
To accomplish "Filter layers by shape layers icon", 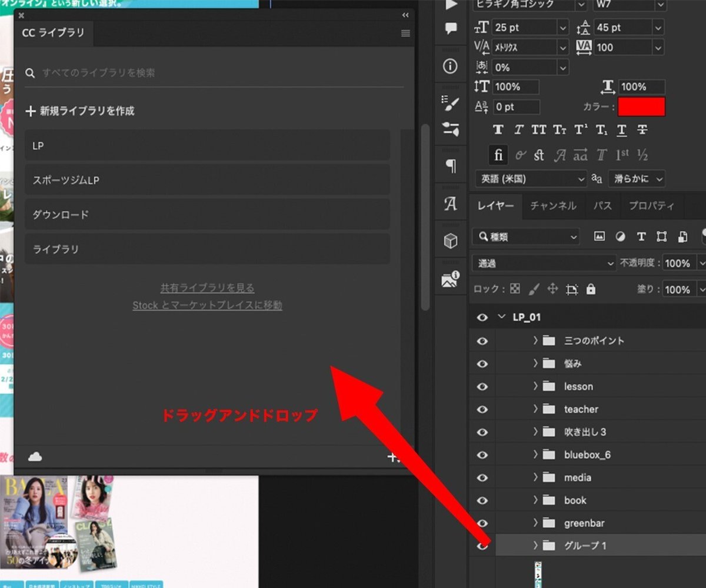I will click(662, 236).
